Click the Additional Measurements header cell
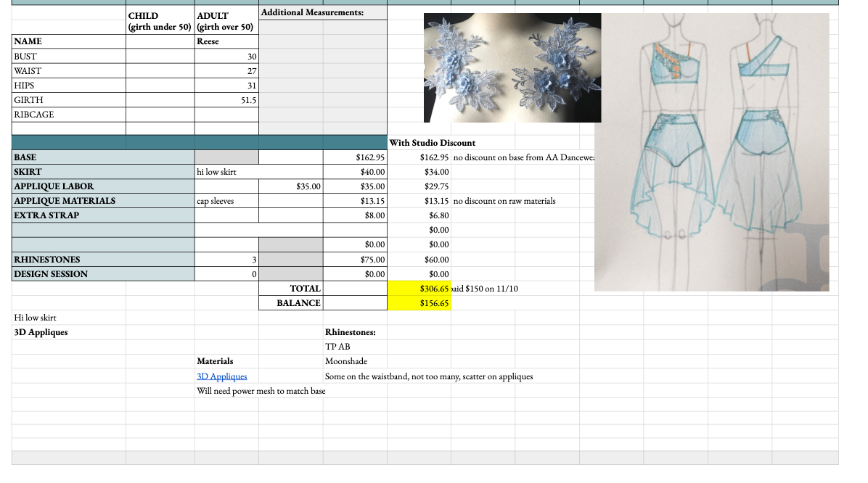The width and height of the screenshot is (868, 483). [x=323, y=12]
